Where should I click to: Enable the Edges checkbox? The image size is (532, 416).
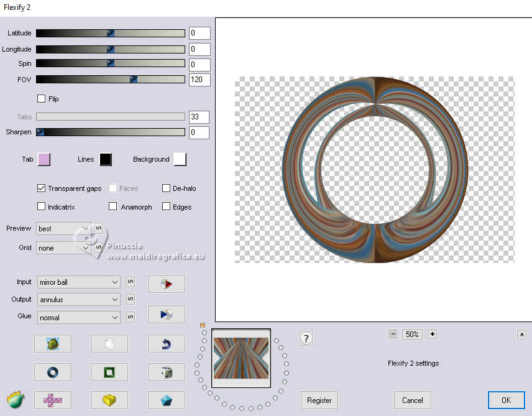[166, 206]
